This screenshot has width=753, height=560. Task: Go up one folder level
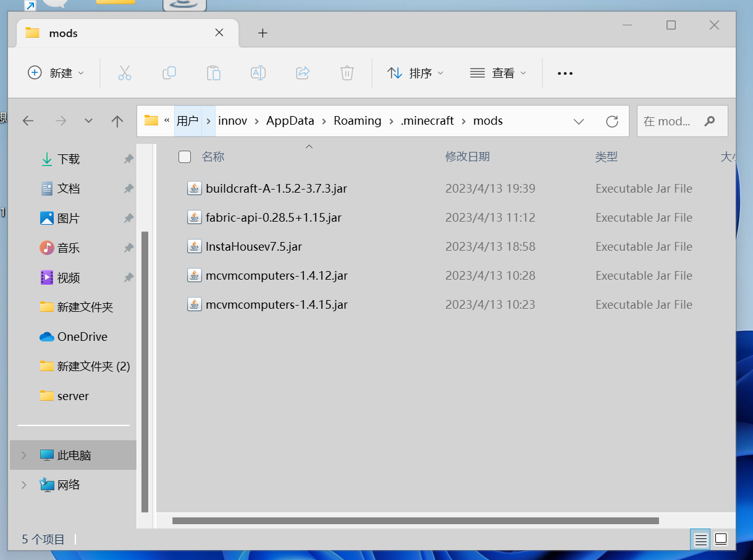[117, 121]
